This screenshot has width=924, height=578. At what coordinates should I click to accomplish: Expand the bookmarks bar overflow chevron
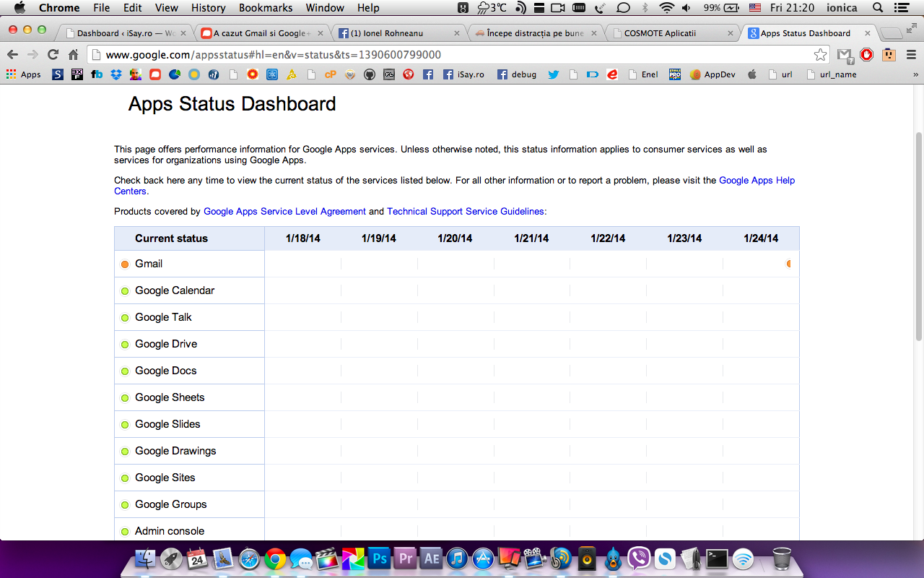(915, 74)
